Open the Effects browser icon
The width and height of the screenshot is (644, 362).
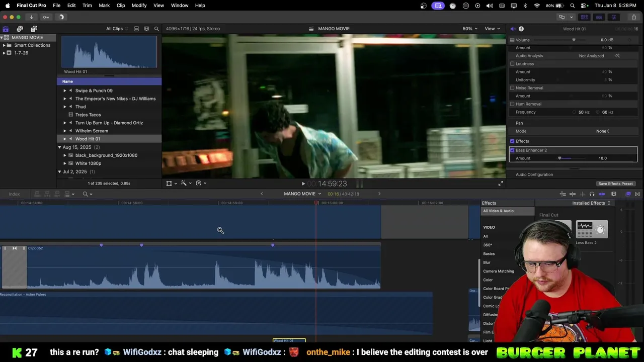[x=628, y=194]
